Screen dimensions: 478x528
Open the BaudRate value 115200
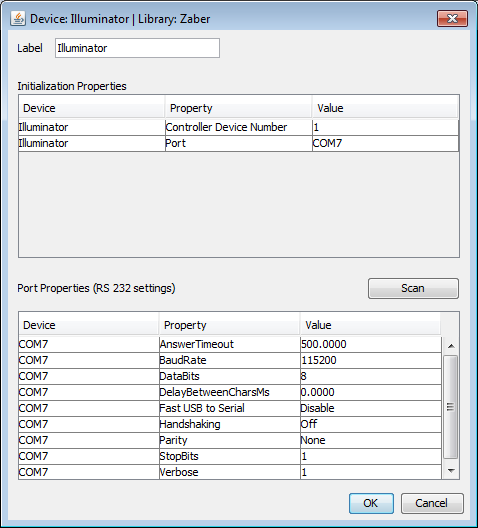pos(371,360)
